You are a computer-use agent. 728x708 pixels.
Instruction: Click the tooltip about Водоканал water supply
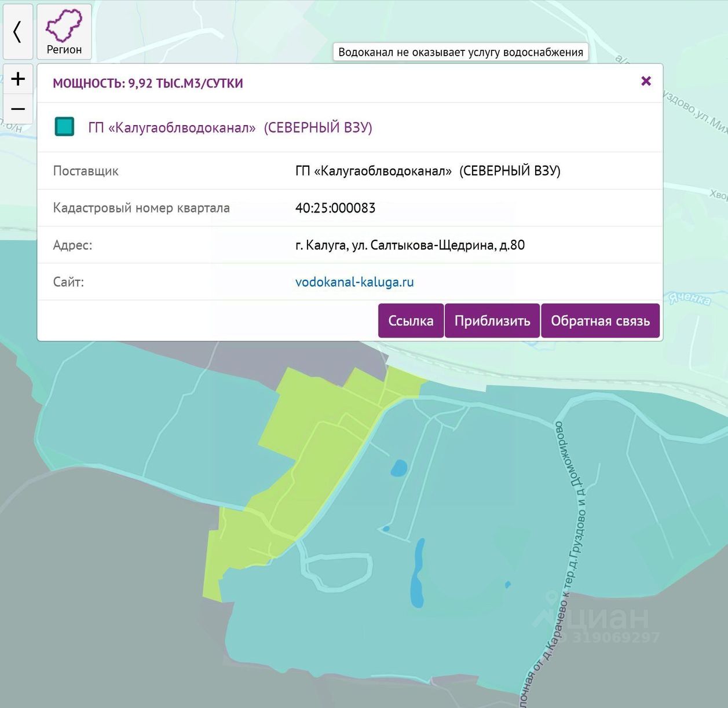460,52
